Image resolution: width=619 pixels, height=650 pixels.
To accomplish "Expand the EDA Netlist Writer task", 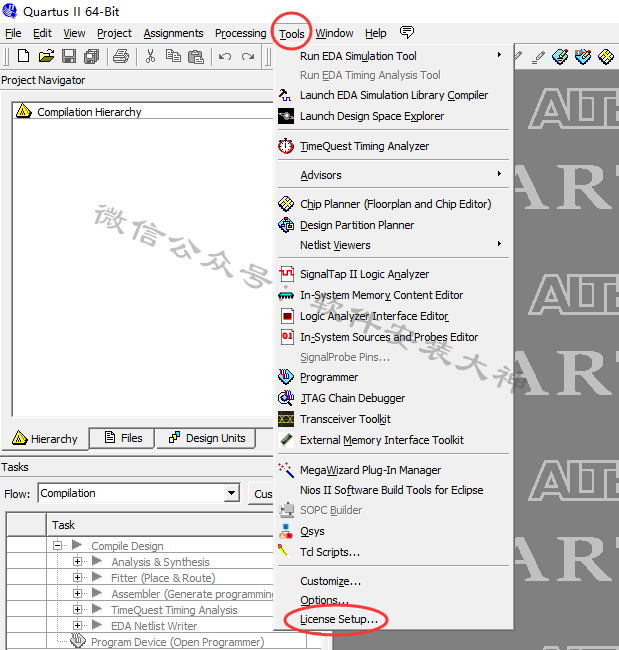I will (77, 625).
